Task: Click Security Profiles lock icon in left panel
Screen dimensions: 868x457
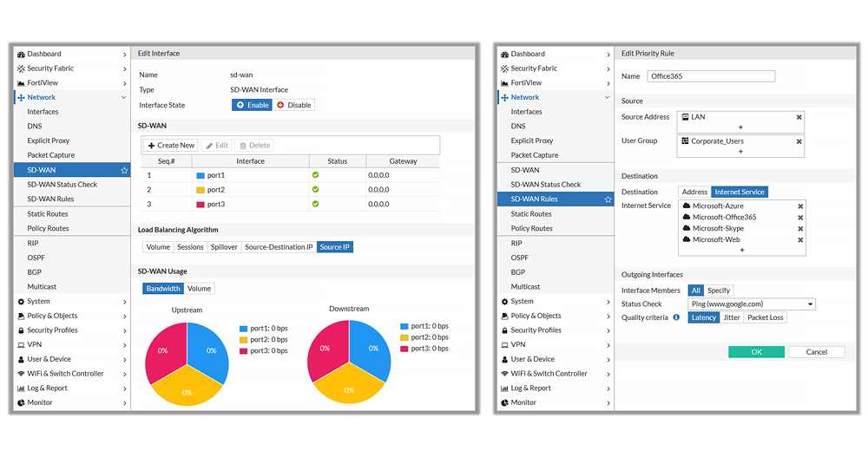Action: click(x=21, y=330)
